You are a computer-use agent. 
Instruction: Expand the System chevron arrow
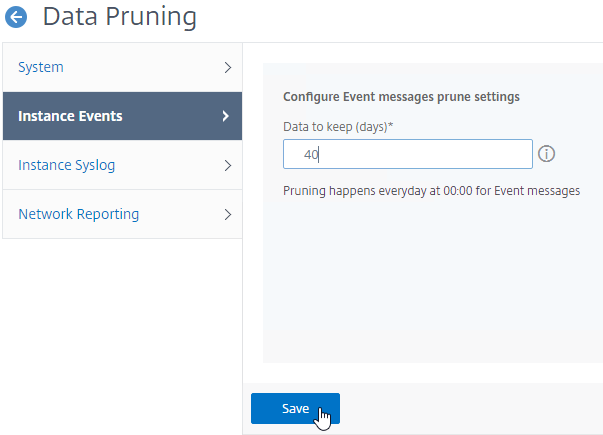[228, 67]
